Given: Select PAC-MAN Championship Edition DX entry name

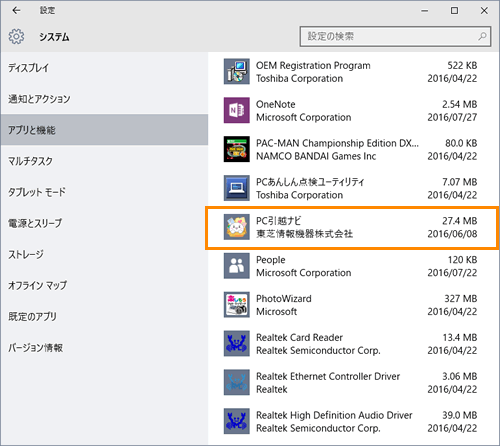Looking at the screenshot, I should (x=337, y=143).
